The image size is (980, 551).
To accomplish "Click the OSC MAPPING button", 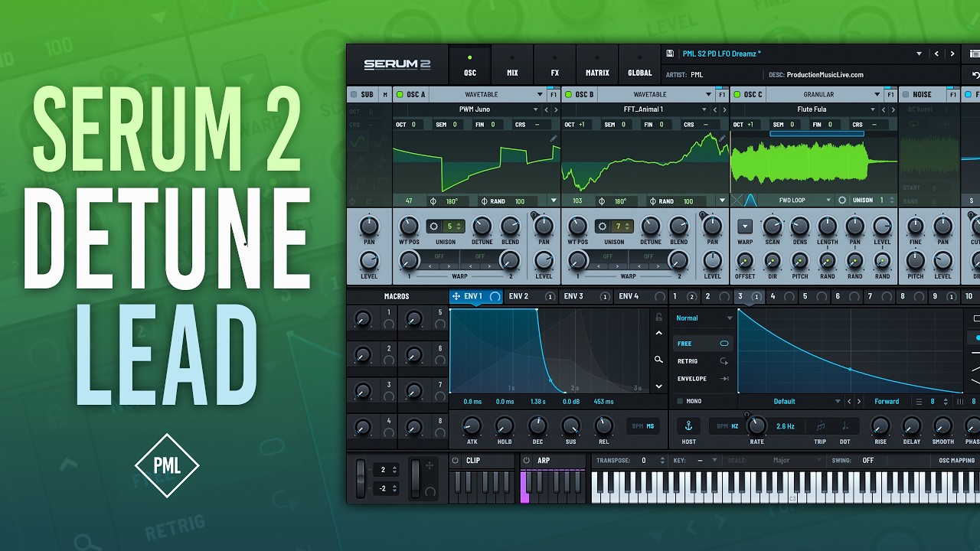I will pyautogui.click(x=956, y=461).
